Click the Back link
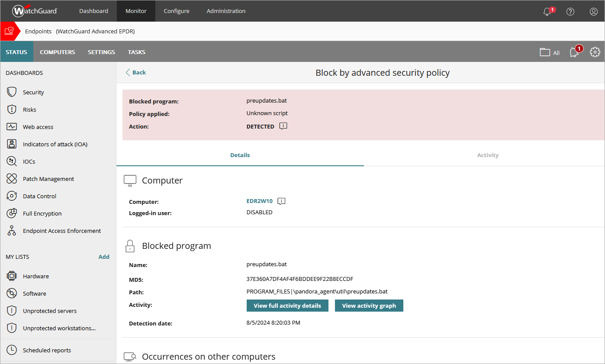The width and height of the screenshot is (605, 364). click(x=136, y=72)
